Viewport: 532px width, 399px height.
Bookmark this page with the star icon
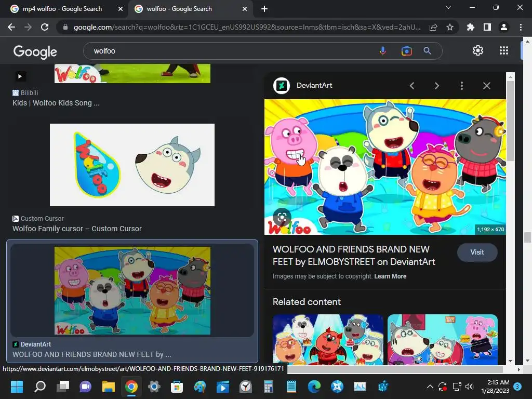click(450, 27)
